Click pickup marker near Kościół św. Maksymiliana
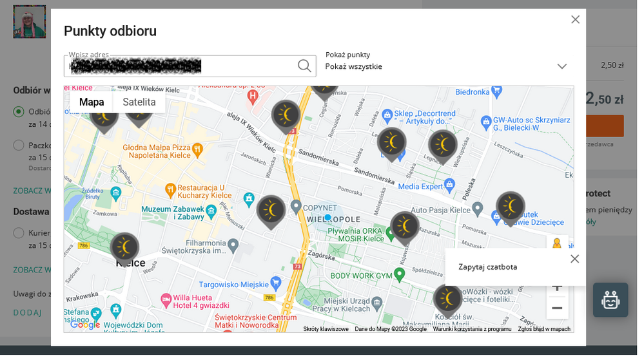 tap(447, 298)
